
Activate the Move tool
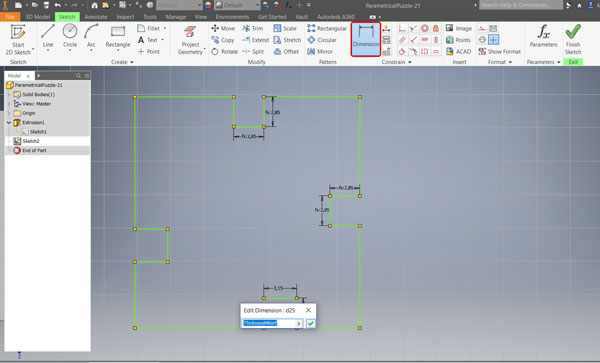click(x=223, y=28)
